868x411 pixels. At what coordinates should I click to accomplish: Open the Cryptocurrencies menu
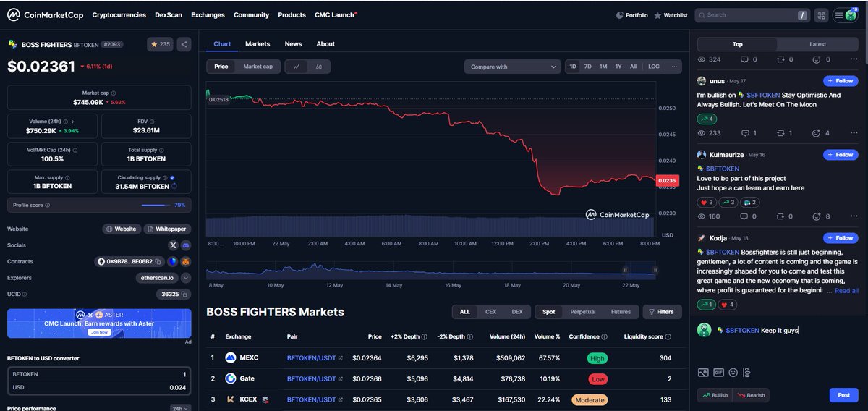119,14
